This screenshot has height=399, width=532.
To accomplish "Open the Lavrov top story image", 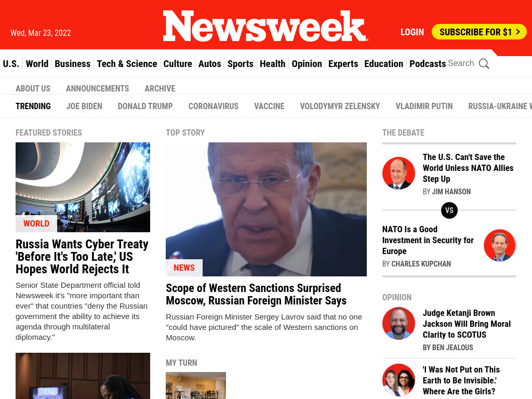I will (266, 209).
